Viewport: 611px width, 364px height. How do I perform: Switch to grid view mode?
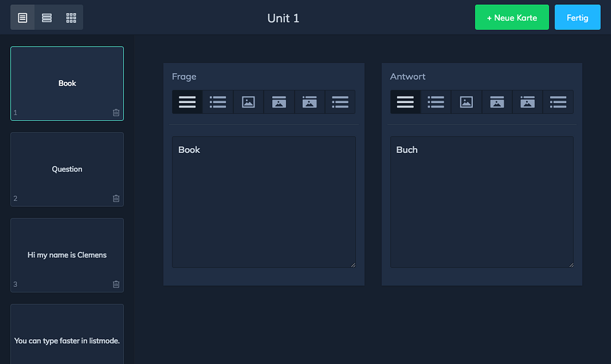(70, 17)
